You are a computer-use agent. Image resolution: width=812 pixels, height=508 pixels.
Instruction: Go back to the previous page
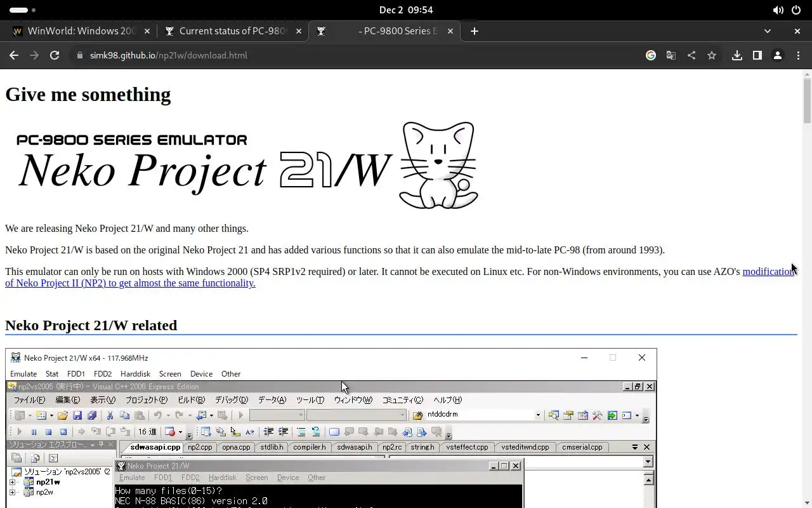coord(14,55)
